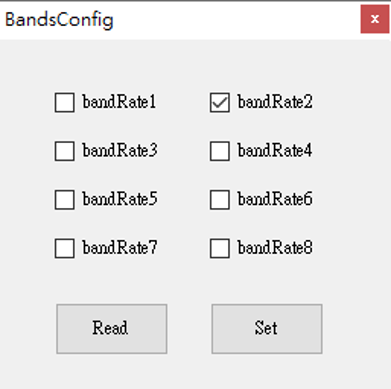Viewport: 391px width, 389px height.
Task: Turn on the bandRate5 checkbox box
Action: click(x=65, y=200)
